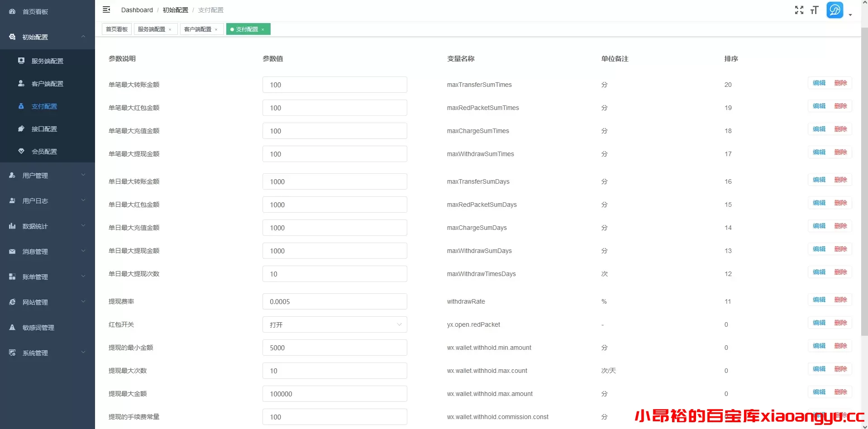This screenshot has width=868, height=429.
Task: Click the 数据统计 chart icon
Action: (12, 226)
